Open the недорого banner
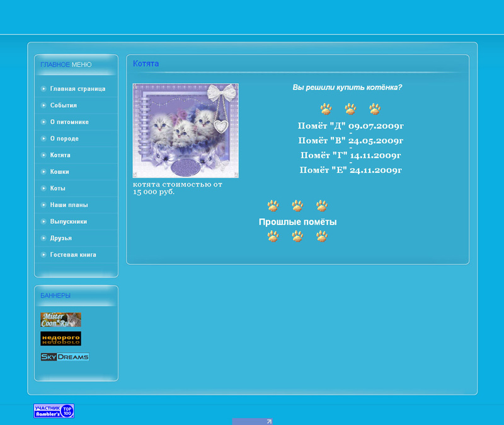504x425 pixels. 60,339
